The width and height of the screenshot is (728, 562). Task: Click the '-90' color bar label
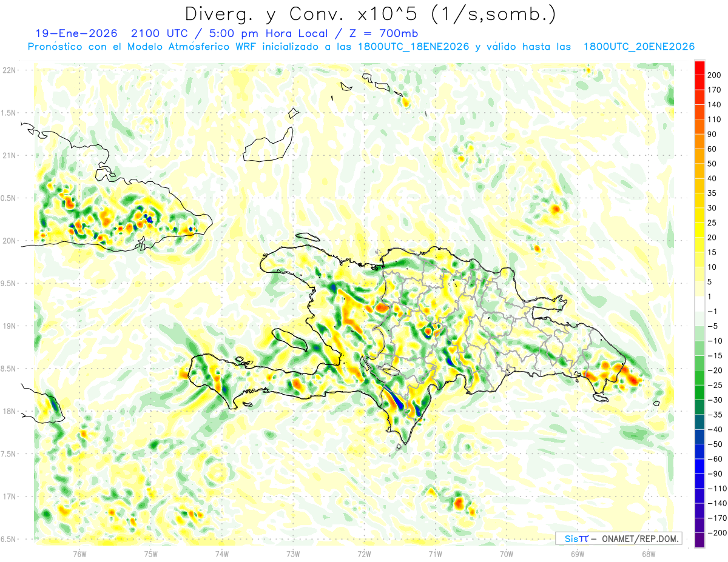click(716, 474)
